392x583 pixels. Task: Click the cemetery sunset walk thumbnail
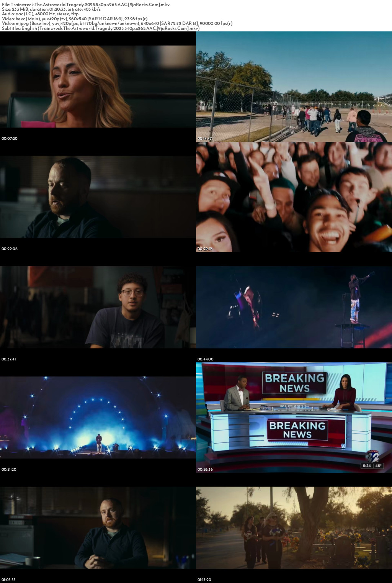coord(294,528)
